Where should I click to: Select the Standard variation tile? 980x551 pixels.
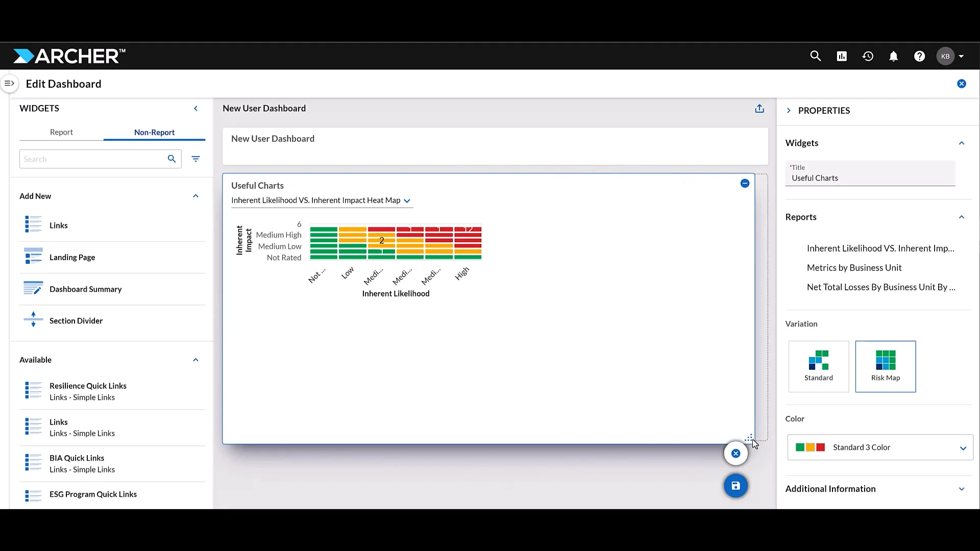tap(818, 366)
